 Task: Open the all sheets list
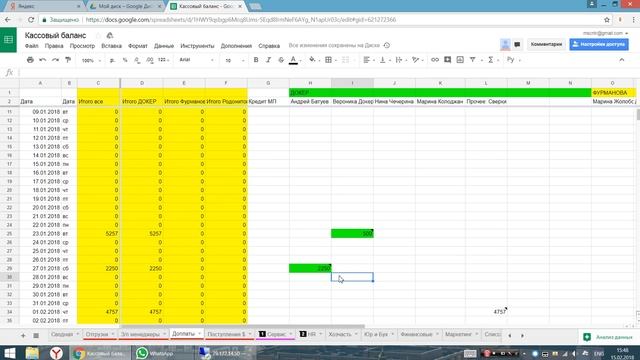[36, 336]
